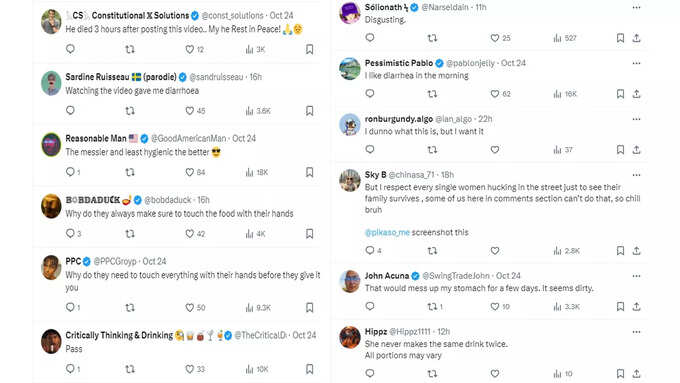680x383 pixels.
Task: Open the @GoodAmericanMan profile handle
Action: pyautogui.click(x=188, y=138)
